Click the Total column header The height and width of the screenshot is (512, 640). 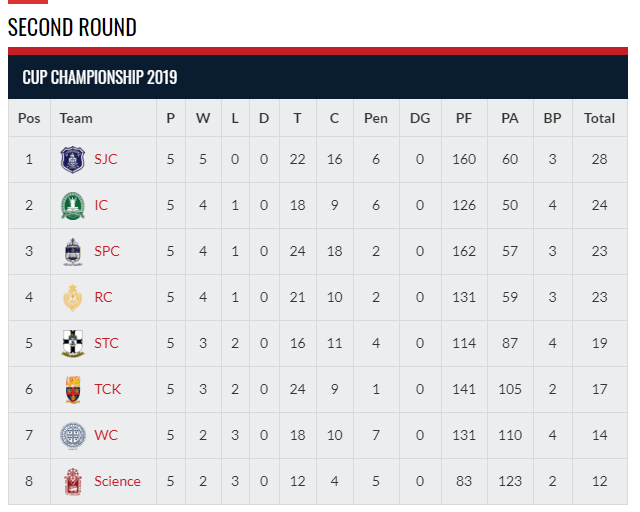tap(599, 118)
